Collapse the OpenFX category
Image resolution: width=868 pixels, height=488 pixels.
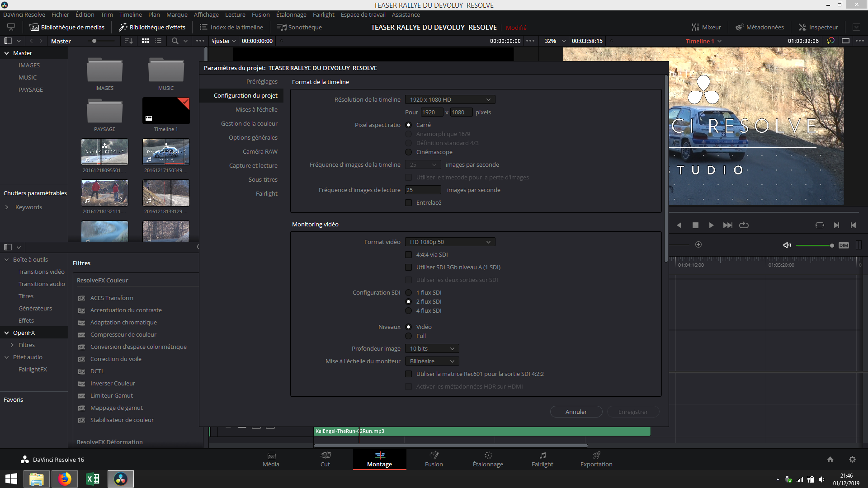[x=7, y=333]
